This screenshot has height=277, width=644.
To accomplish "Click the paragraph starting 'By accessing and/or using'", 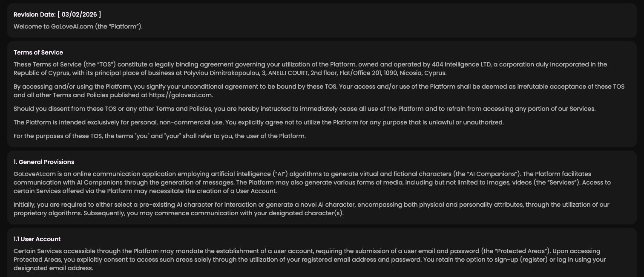I will pyautogui.click(x=319, y=91).
